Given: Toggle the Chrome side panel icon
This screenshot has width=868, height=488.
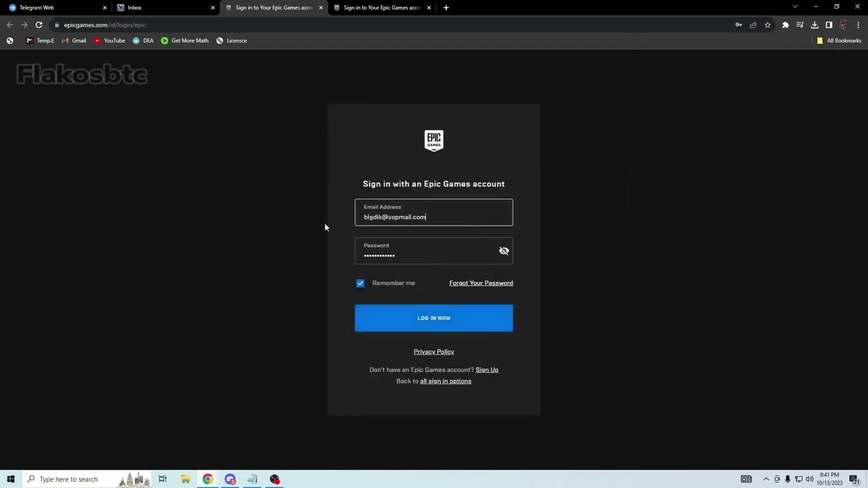Looking at the screenshot, I should point(829,25).
